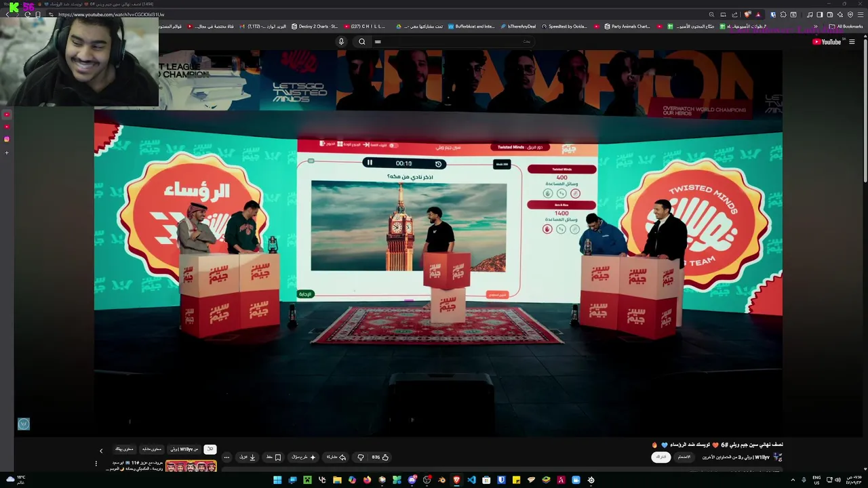Viewport: 868px width, 488px height.
Task: Open the YouTube hamburger menu
Action: click(x=852, y=41)
